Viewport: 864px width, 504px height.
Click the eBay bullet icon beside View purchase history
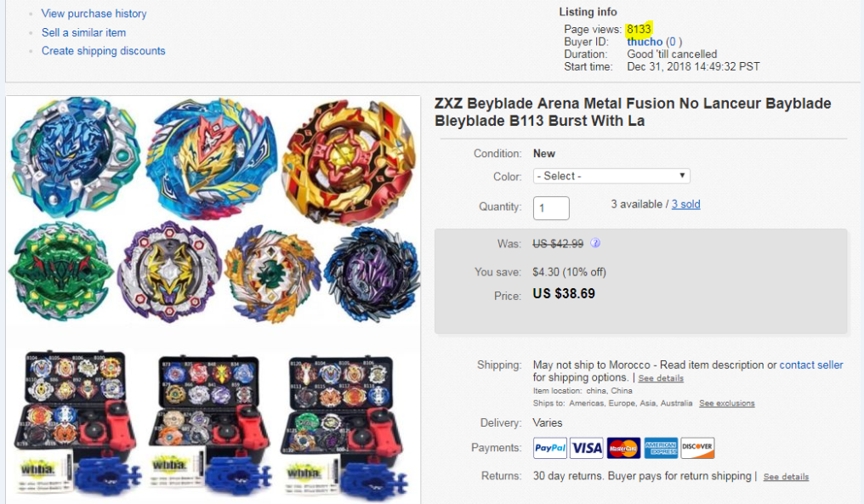tap(32, 14)
